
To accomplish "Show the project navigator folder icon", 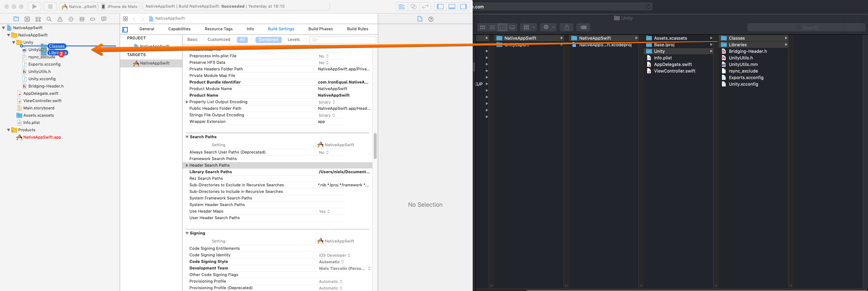I will 16,19.
